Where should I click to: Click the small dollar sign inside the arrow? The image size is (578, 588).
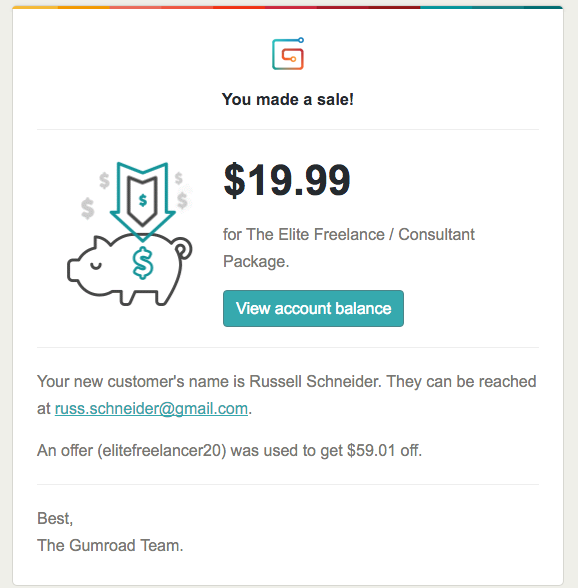click(143, 200)
